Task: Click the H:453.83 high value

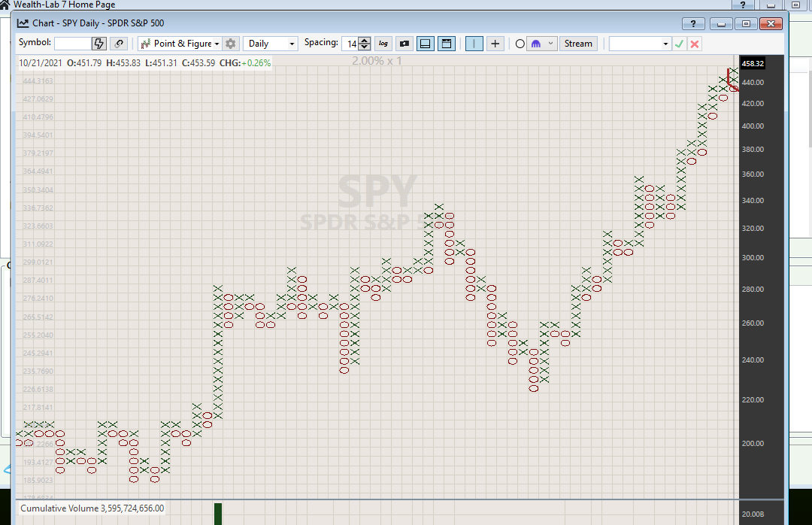Action: point(123,63)
